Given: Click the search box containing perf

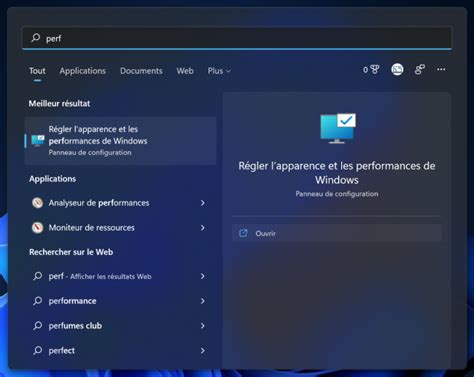Looking at the screenshot, I should click(x=237, y=38).
